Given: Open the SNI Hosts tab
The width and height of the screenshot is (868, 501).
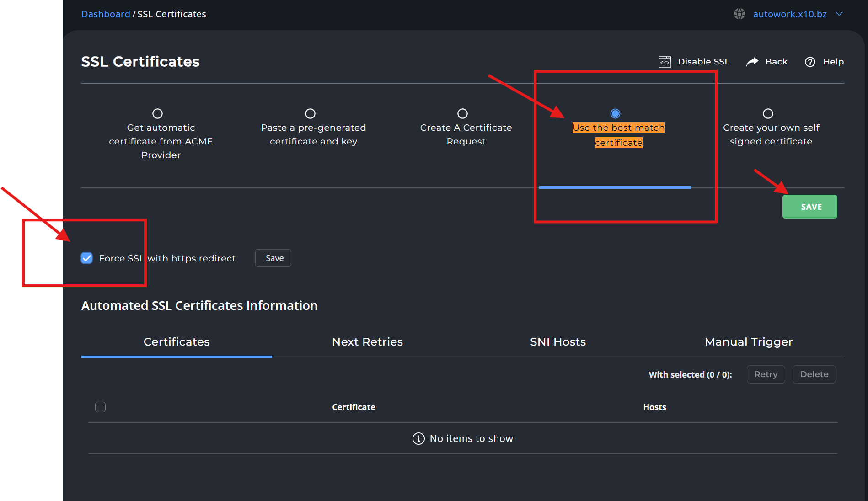Looking at the screenshot, I should [x=558, y=342].
